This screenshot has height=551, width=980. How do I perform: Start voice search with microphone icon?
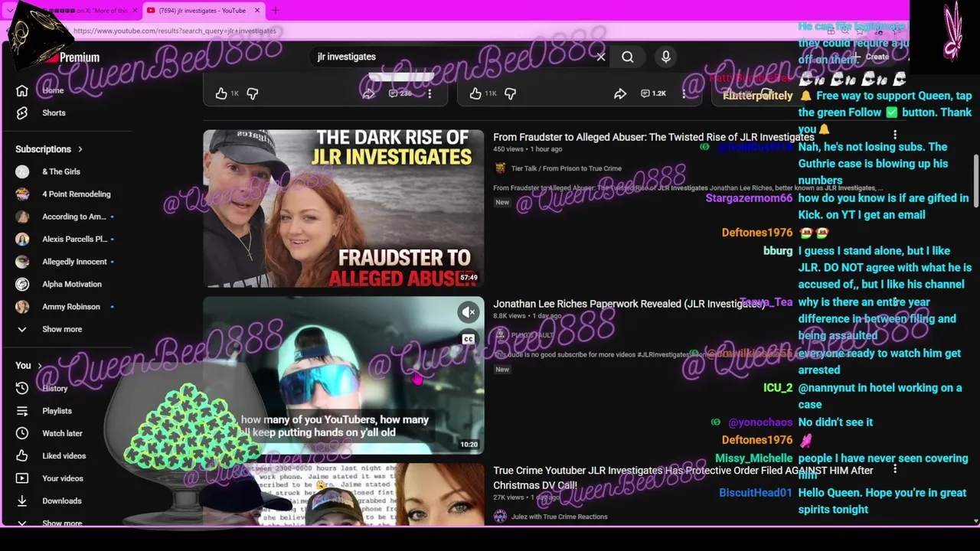tap(666, 57)
